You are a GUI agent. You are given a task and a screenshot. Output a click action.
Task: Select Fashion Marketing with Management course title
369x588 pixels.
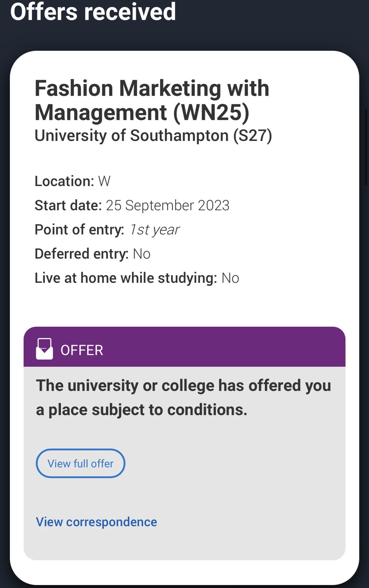click(152, 100)
